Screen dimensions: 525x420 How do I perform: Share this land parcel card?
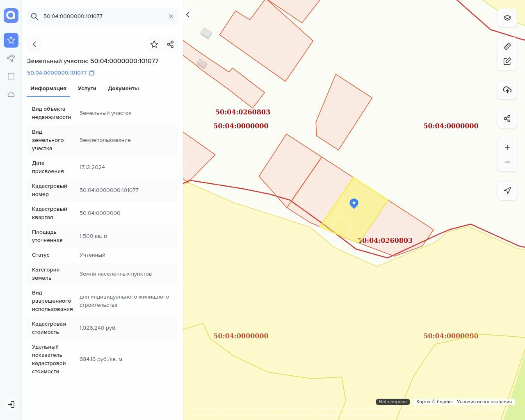click(171, 44)
